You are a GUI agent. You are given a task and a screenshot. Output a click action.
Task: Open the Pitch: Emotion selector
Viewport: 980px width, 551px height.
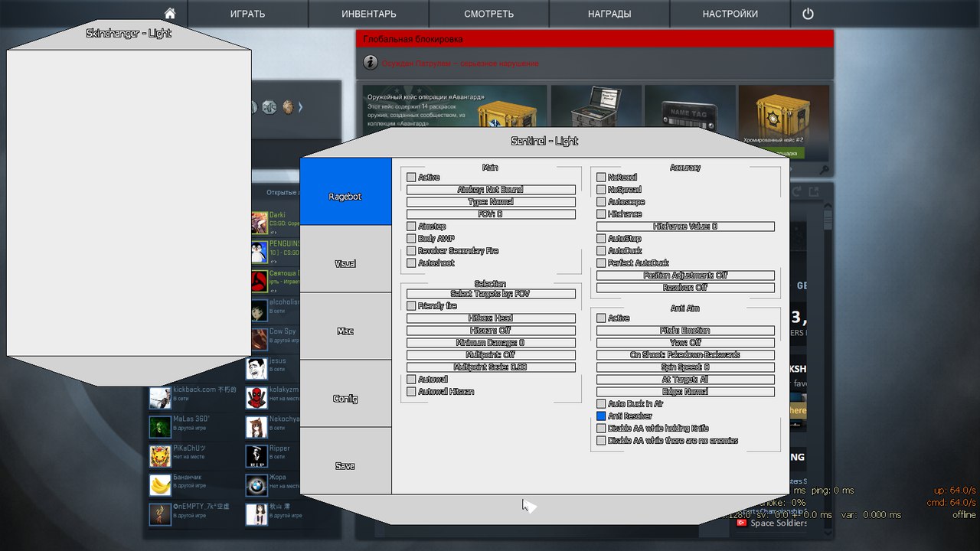(685, 331)
